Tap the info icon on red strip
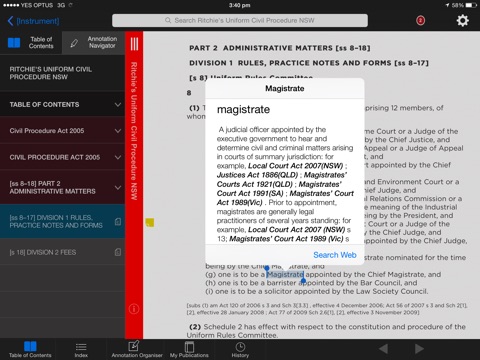This screenshot has height=360, width=480. click(134, 309)
